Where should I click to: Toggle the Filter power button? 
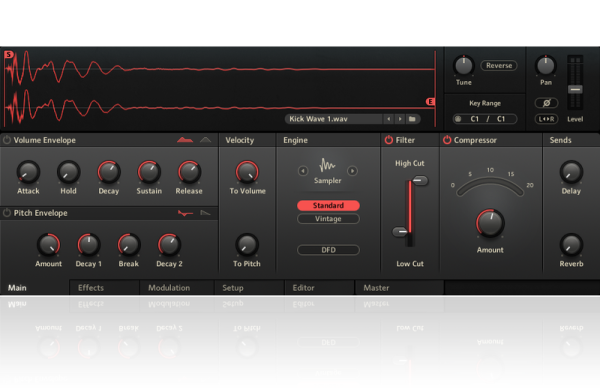point(389,140)
